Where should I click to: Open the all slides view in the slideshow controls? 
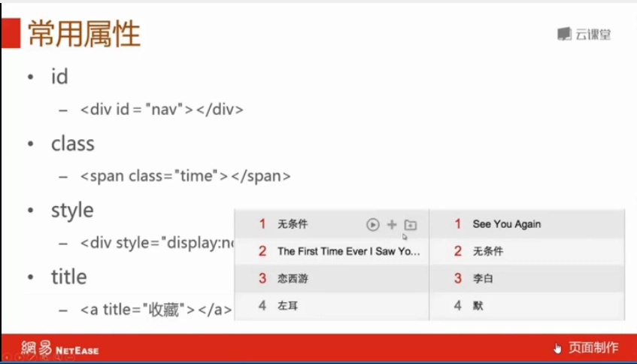click(44, 357)
